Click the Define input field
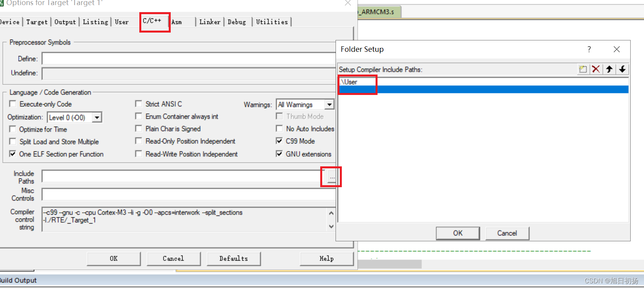This screenshot has height=288, width=644. [189, 59]
